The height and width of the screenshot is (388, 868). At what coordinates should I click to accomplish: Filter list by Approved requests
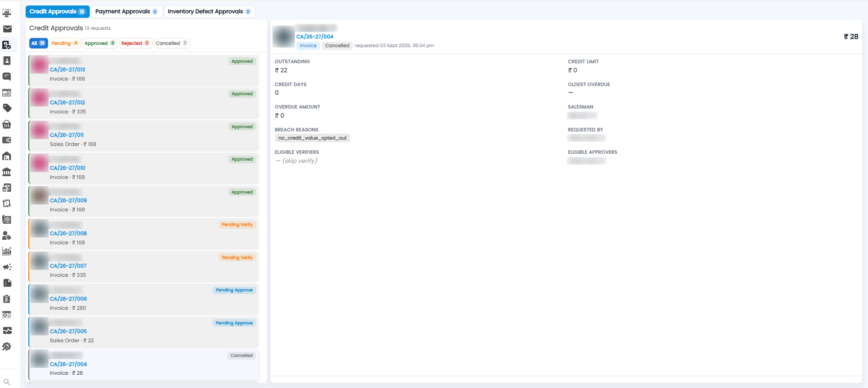coord(100,43)
